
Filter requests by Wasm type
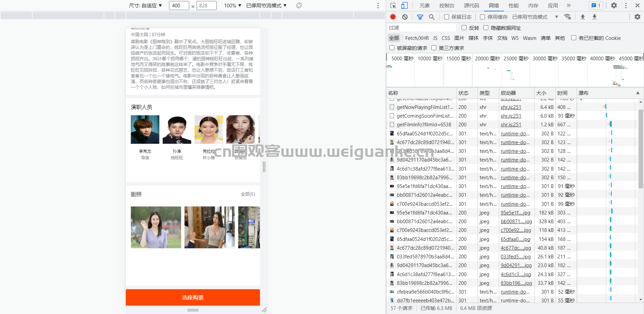click(x=530, y=38)
